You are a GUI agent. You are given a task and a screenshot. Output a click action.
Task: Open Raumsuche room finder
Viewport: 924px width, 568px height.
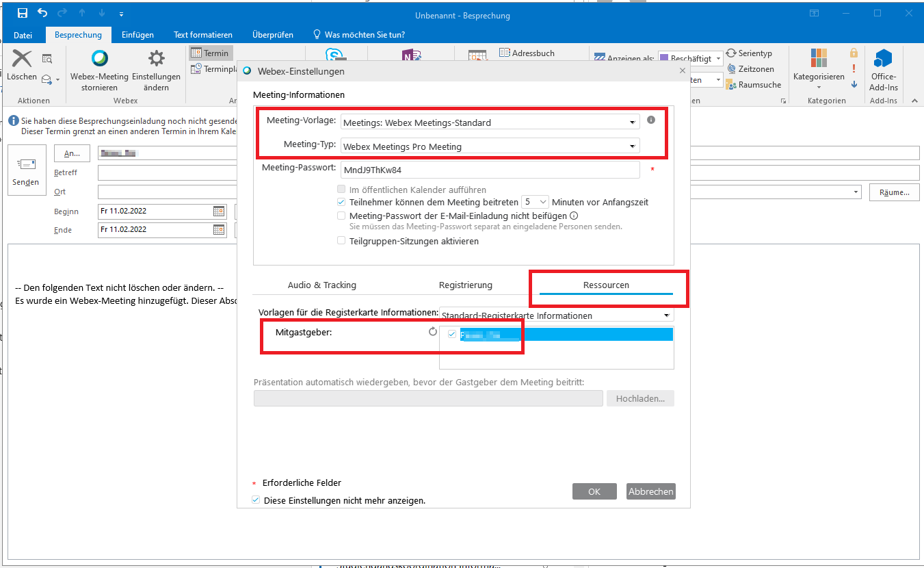[x=754, y=85]
